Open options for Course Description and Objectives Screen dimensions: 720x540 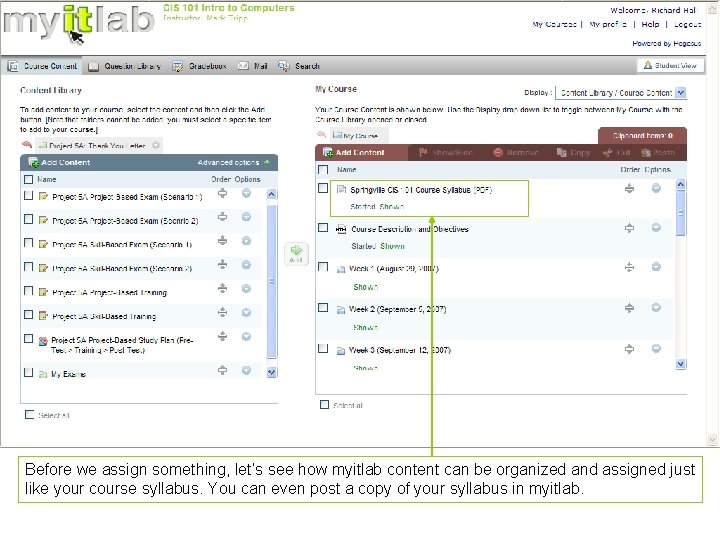tap(656, 228)
